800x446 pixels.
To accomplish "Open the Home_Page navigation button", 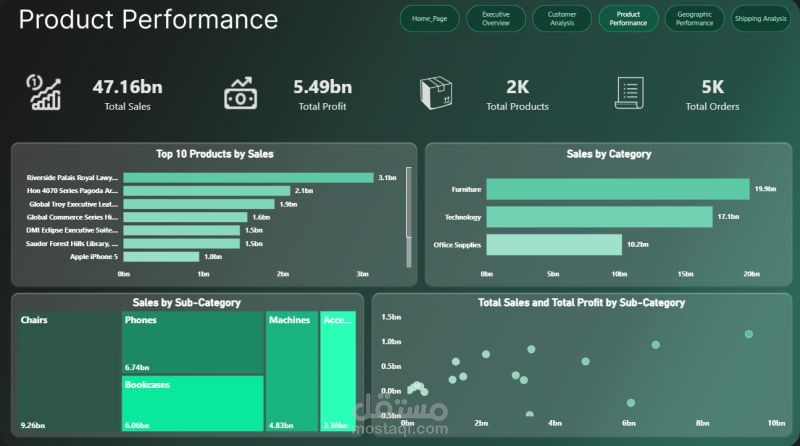I will pyautogui.click(x=430, y=19).
